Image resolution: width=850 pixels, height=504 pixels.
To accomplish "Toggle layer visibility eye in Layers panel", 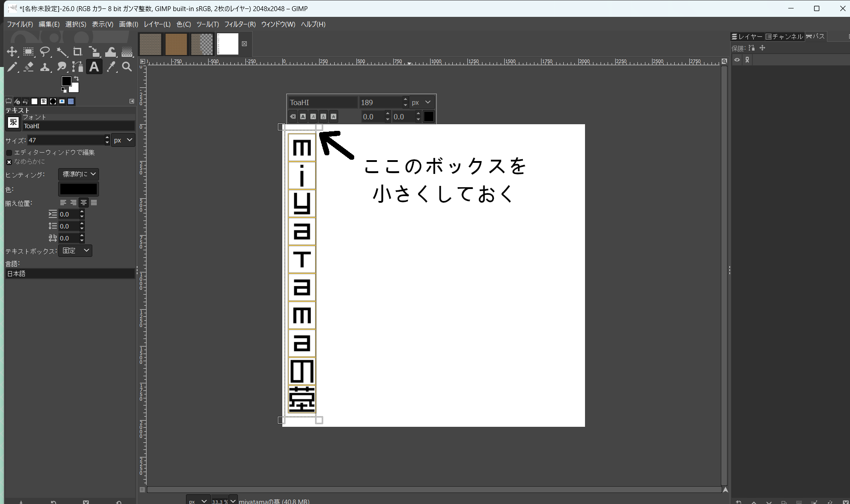I will click(x=737, y=60).
